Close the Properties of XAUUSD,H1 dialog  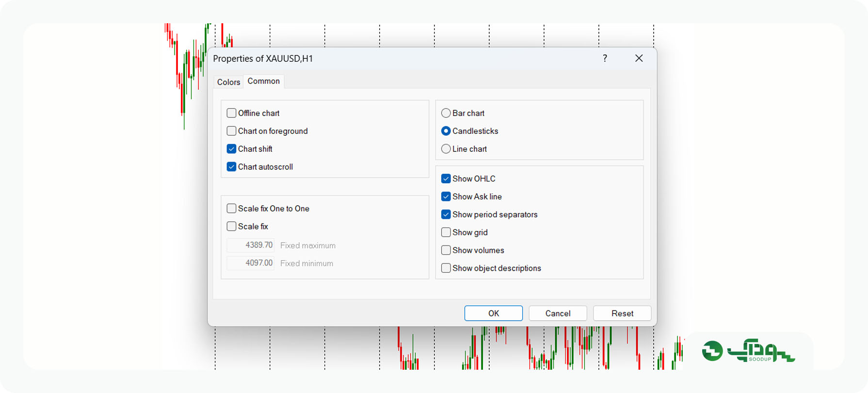tap(639, 58)
